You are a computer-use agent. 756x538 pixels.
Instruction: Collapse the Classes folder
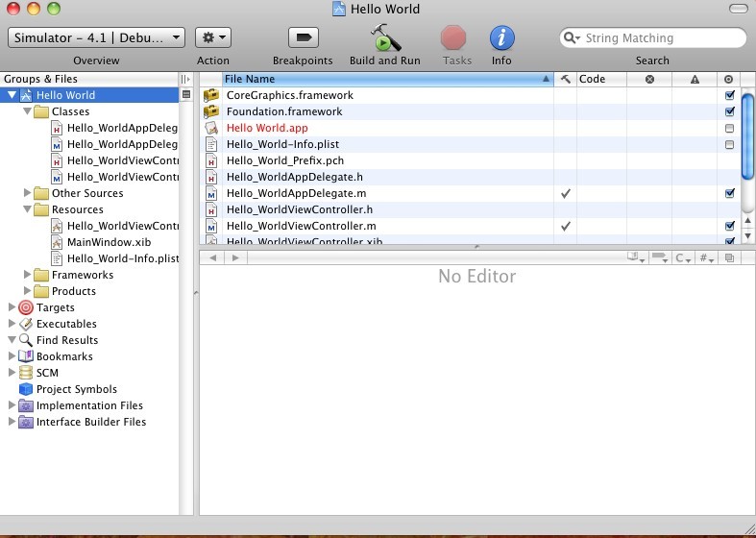pos(28,111)
